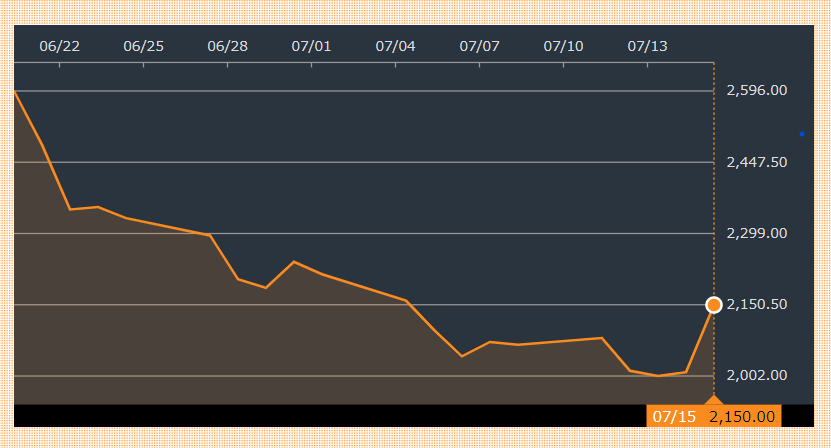Image resolution: width=831 pixels, height=448 pixels.
Task: Click the small blue dot at right edge
Action: 802,134
